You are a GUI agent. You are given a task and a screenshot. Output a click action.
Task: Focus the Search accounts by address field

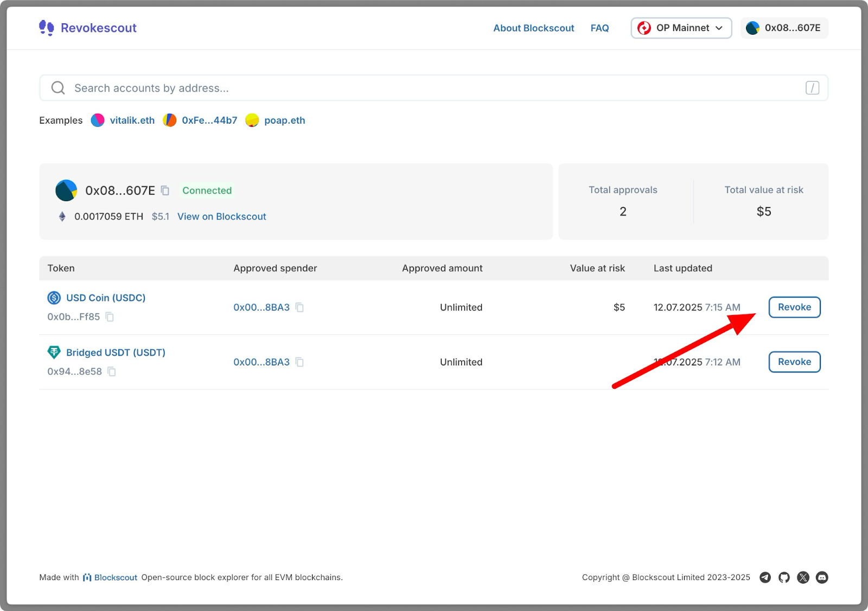point(433,88)
